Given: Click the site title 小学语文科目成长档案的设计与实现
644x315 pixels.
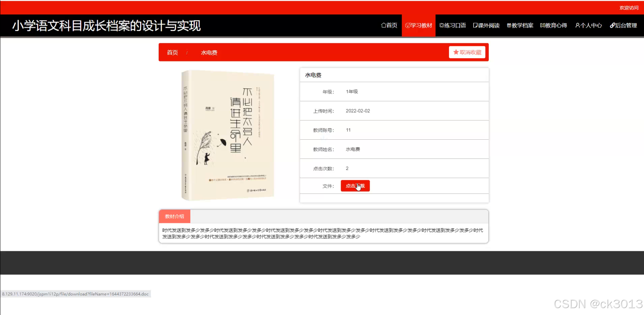Looking at the screenshot, I should [x=106, y=26].
